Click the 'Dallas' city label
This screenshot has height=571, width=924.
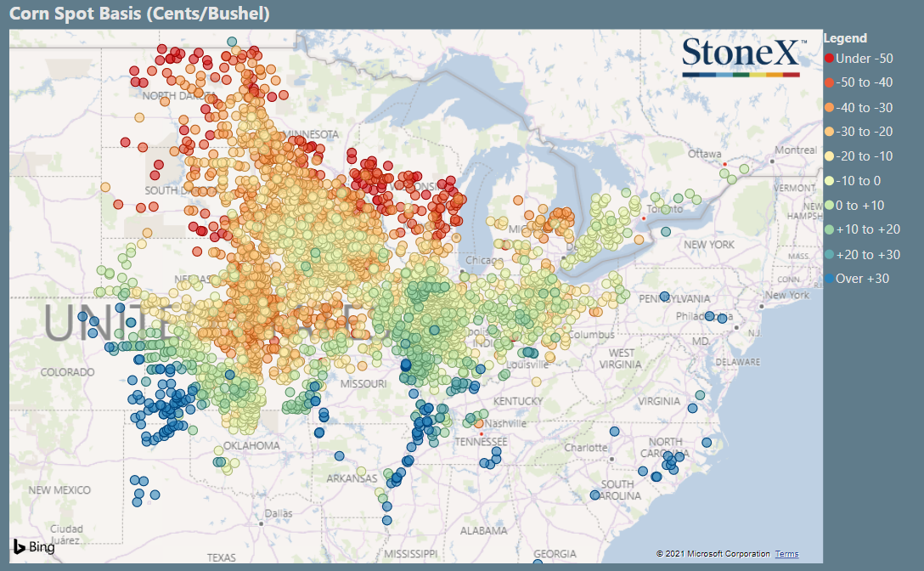coord(279,514)
